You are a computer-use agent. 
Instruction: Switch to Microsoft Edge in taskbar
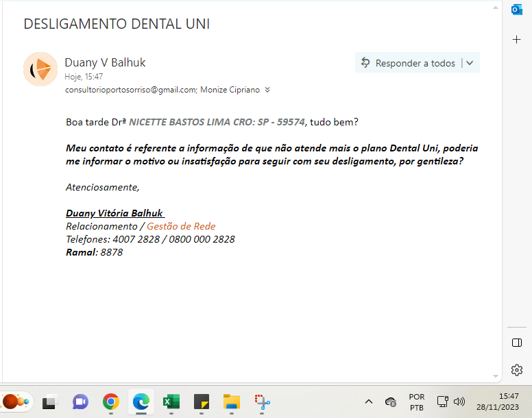click(x=141, y=402)
